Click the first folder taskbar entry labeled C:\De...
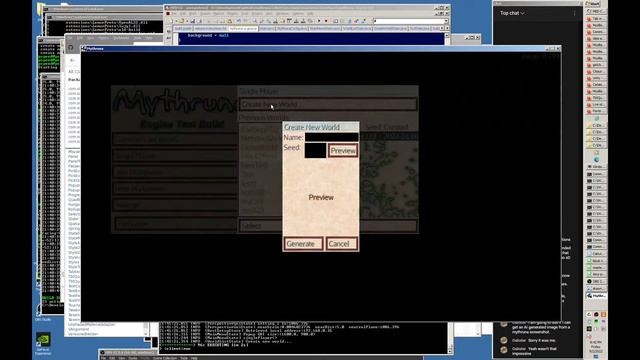 [x=596, y=125]
